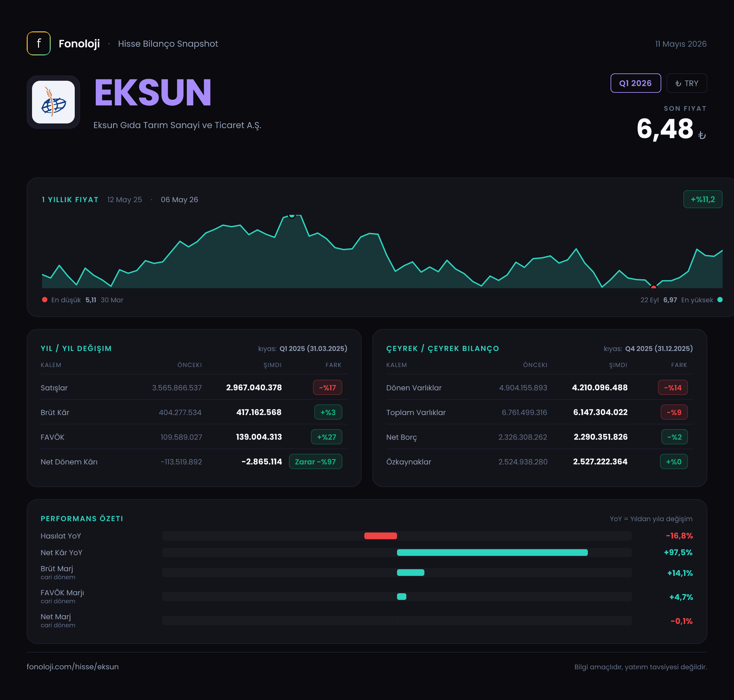
Task: Click the 11 Mayıs 2026 date
Action: [681, 44]
